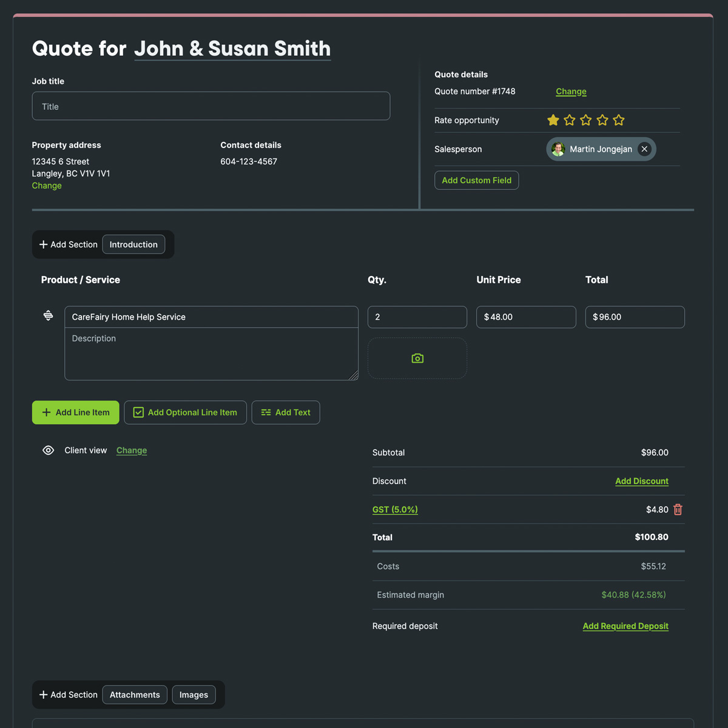Delete GST tax with trash icon
The width and height of the screenshot is (728, 728).
point(678,510)
